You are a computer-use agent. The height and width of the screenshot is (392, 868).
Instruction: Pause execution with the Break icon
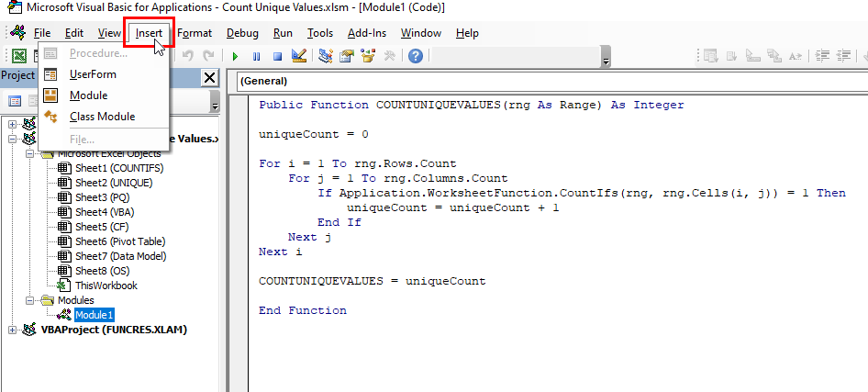click(x=256, y=56)
